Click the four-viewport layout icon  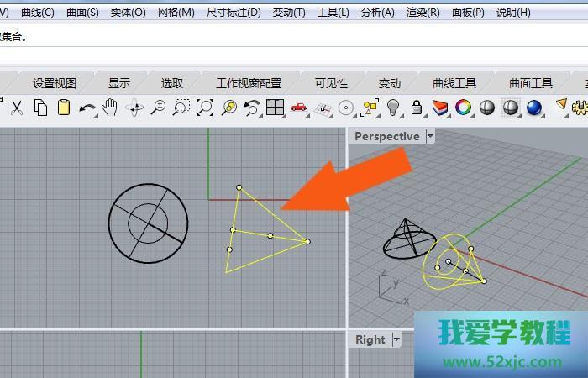[275, 108]
